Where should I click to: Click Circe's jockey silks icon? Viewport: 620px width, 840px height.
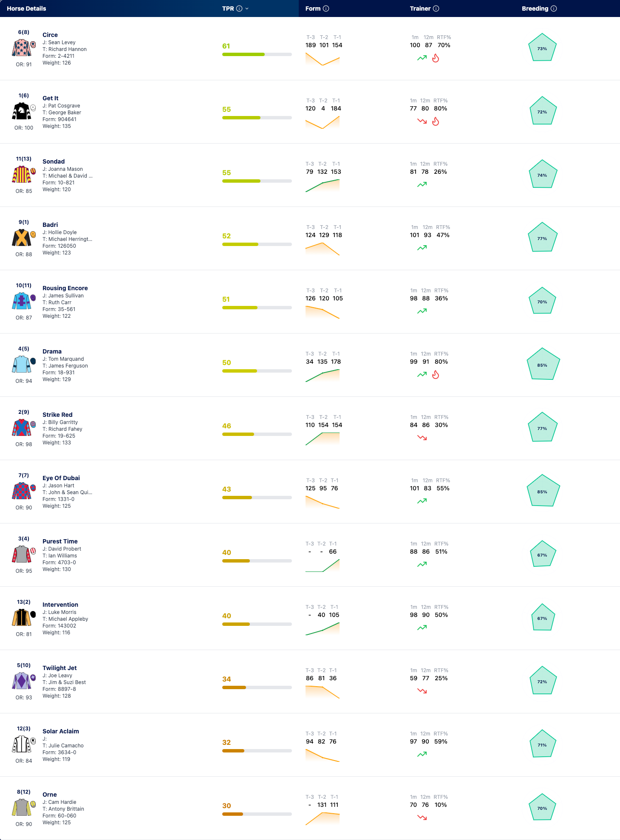(x=22, y=48)
